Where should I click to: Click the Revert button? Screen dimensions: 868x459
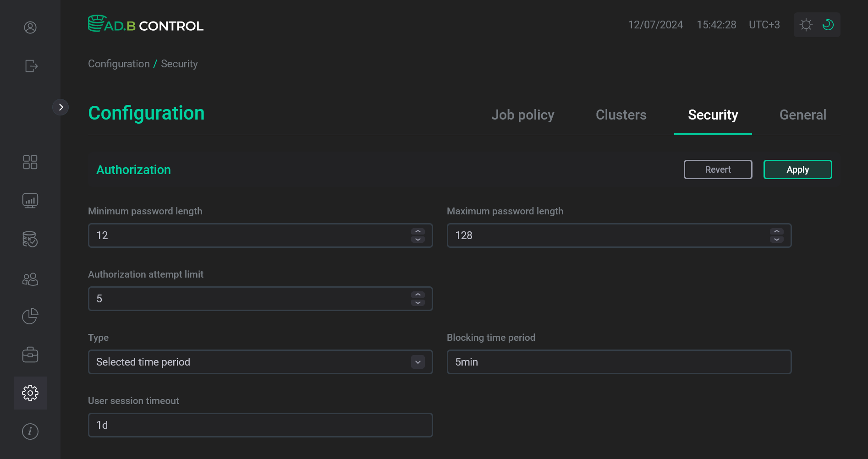tap(718, 169)
